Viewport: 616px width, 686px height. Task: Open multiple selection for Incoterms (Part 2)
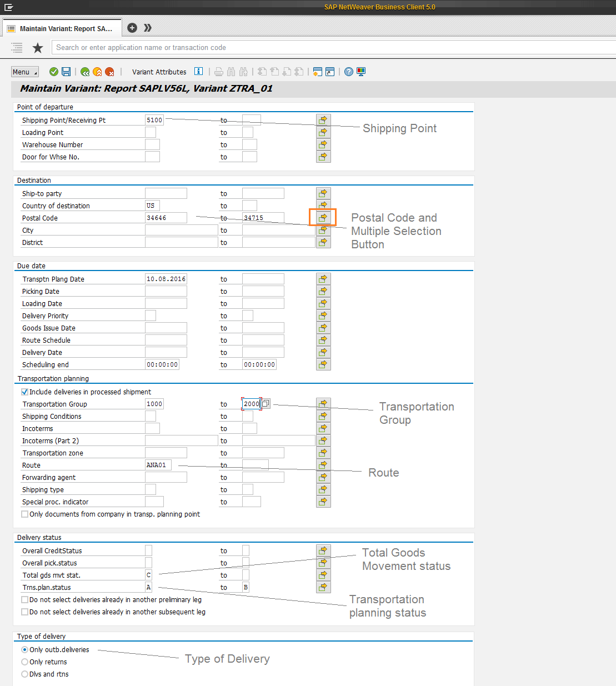pyautogui.click(x=323, y=440)
